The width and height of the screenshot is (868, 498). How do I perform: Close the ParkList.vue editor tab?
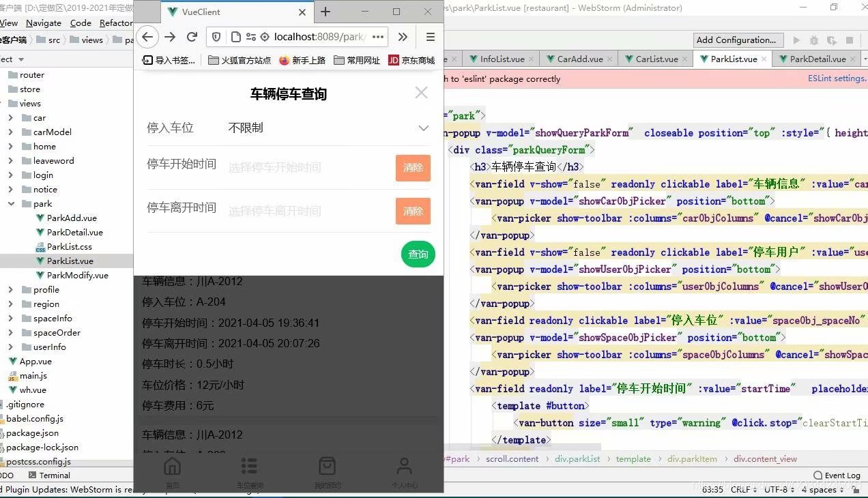[764, 59]
